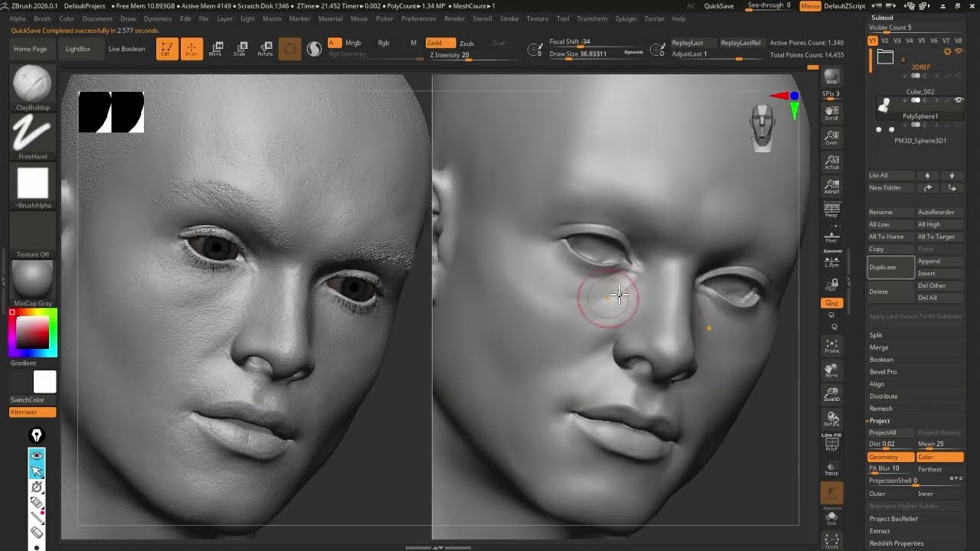Image resolution: width=980 pixels, height=551 pixels.
Task: Expand the Bevel Pro section
Action: click(883, 372)
